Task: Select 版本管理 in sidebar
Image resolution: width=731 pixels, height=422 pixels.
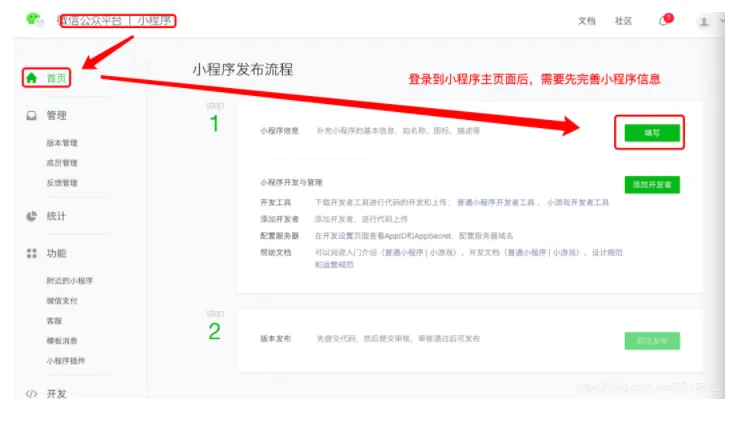Action: coord(62,143)
